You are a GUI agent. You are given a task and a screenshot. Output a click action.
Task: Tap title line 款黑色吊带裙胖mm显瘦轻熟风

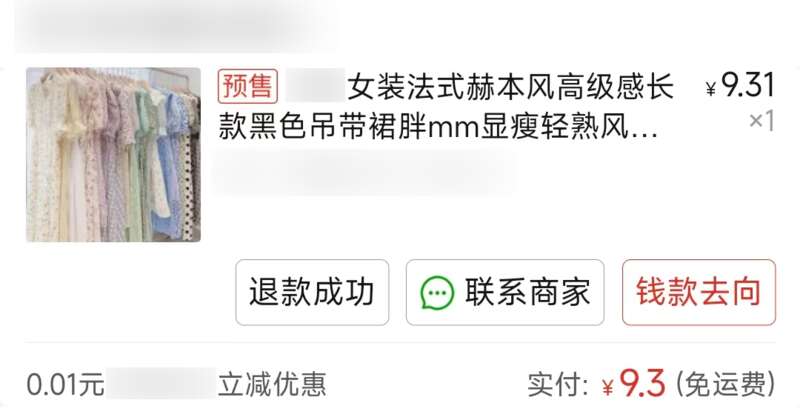(423, 126)
